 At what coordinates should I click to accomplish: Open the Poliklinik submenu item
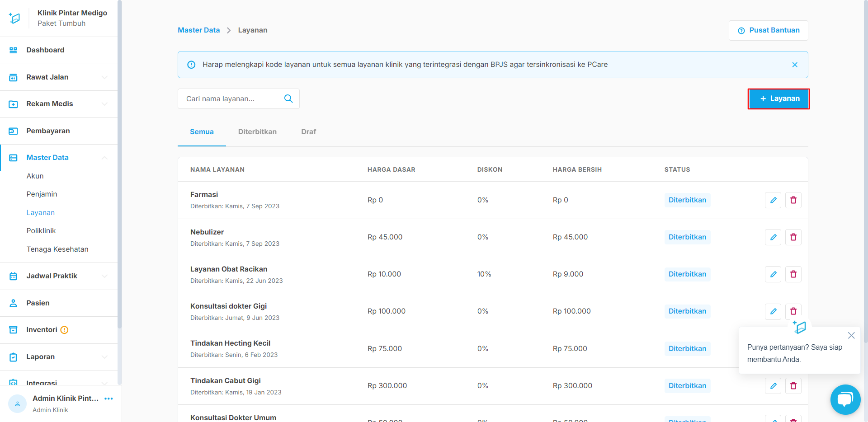41,231
